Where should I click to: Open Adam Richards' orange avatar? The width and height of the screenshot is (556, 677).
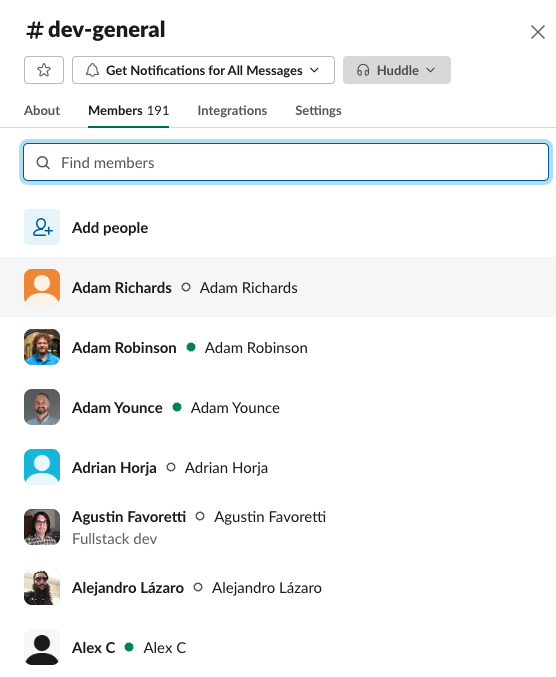coord(42,287)
